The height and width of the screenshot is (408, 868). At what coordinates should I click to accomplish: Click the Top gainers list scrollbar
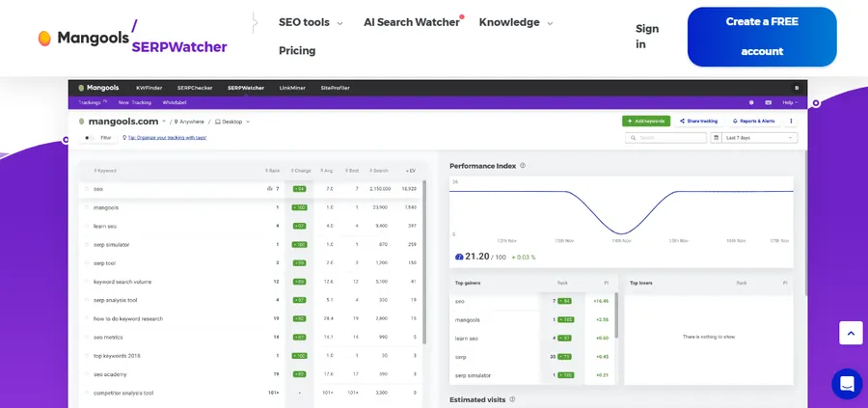pyautogui.click(x=616, y=315)
